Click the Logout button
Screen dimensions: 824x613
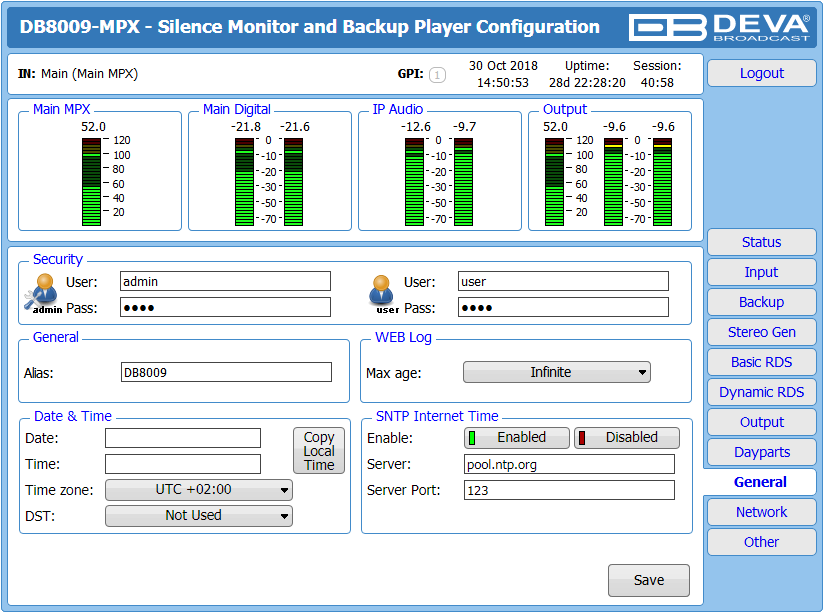coord(761,73)
